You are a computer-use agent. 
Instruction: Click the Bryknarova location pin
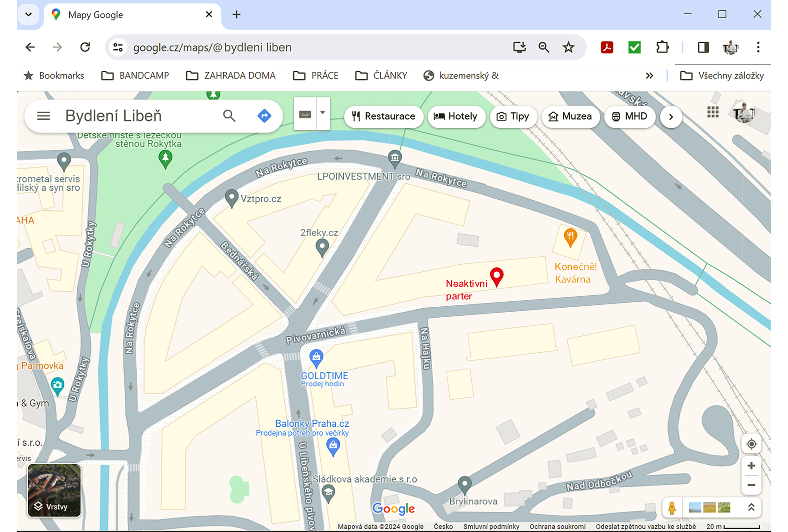pos(465,485)
